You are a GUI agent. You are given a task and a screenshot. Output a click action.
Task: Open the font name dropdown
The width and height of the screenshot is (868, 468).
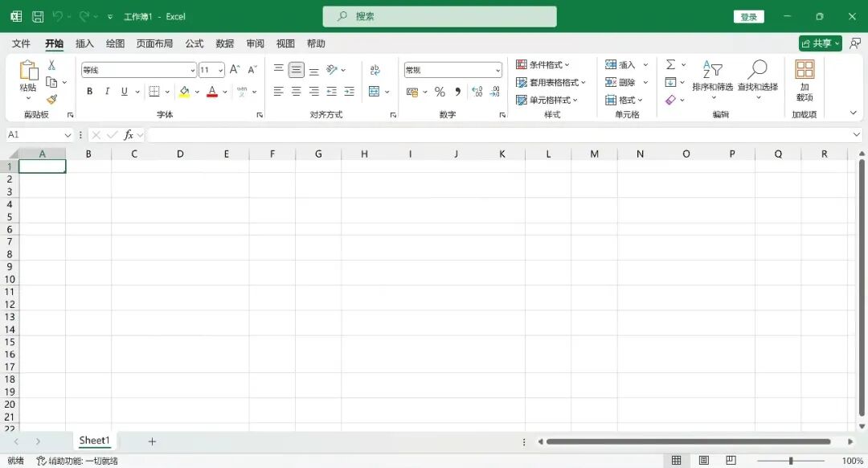click(193, 70)
